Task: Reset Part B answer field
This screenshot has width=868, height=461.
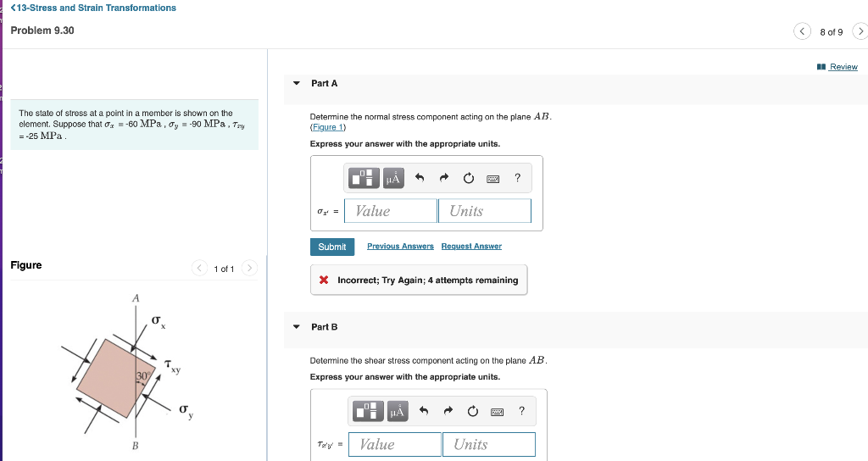Action: click(473, 411)
